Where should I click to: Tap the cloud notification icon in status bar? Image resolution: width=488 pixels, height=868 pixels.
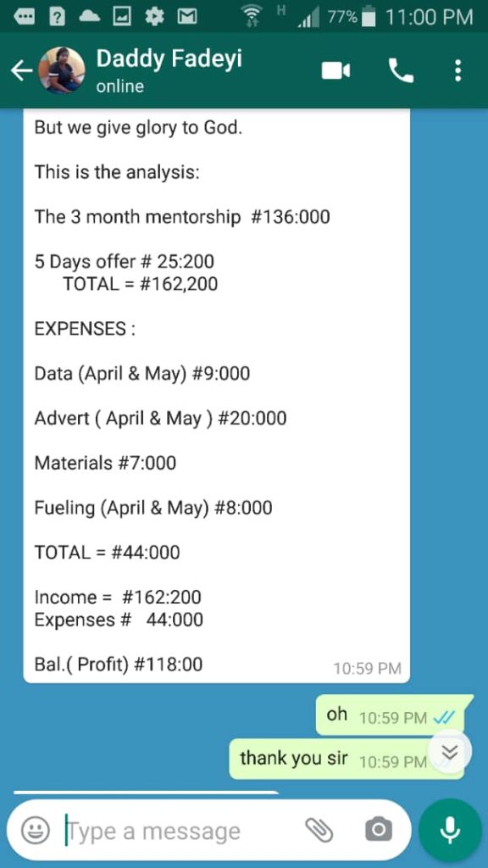click(x=90, y=17)
